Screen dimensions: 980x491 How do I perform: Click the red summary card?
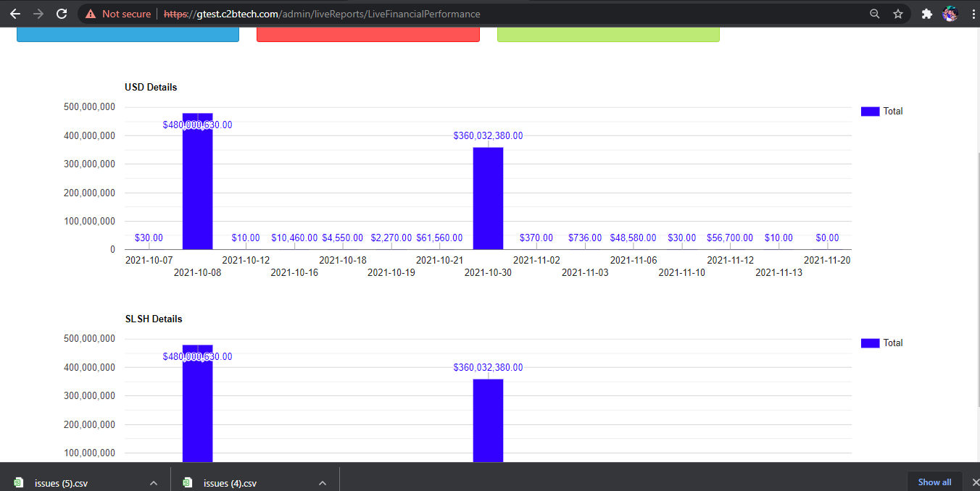(x=368, y=34)
